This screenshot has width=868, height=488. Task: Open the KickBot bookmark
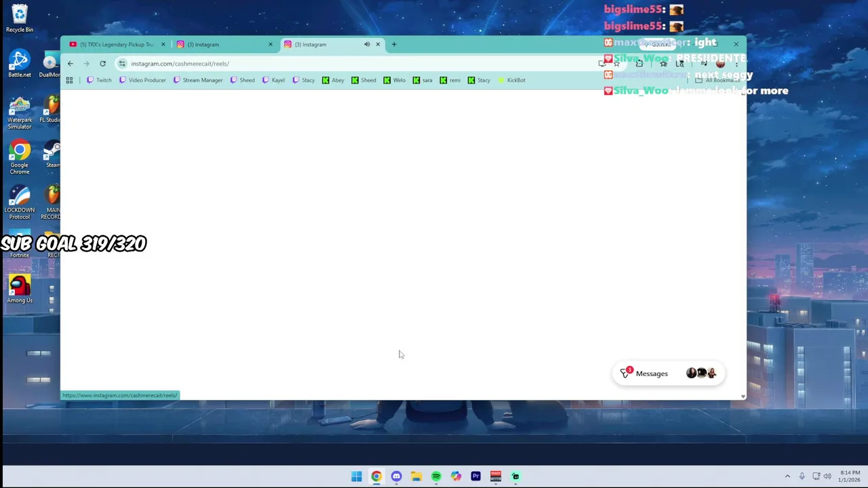point(511,80)
